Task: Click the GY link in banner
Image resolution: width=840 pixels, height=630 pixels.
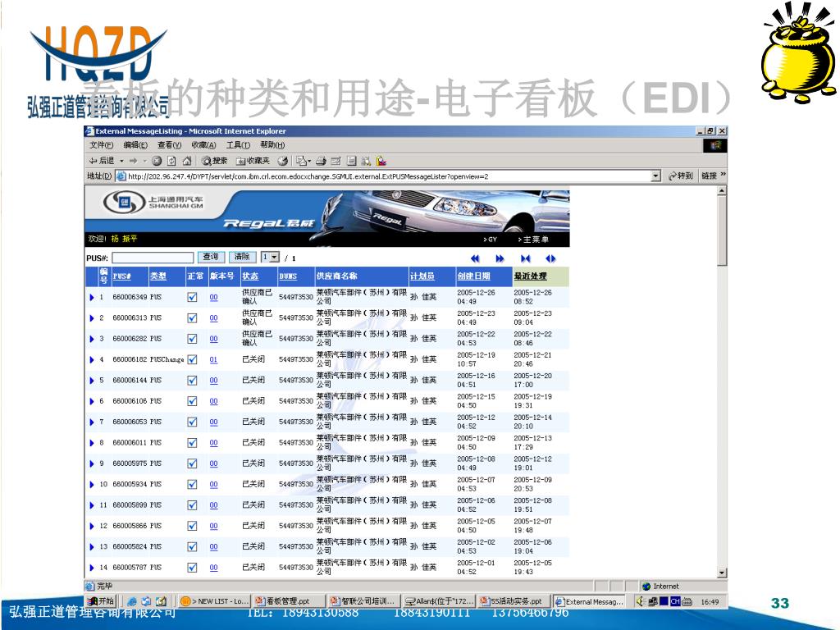Action: (491, 240)
